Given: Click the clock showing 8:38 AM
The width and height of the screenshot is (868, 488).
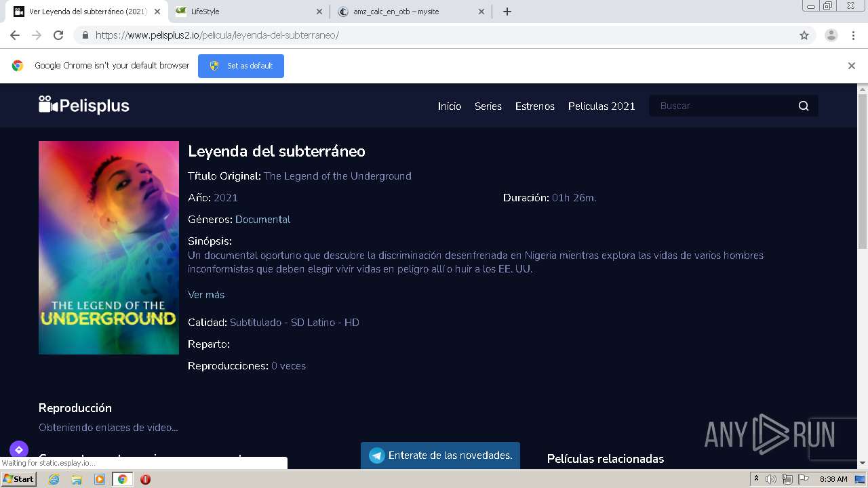Looking at the screenshot, I should 833,479.
